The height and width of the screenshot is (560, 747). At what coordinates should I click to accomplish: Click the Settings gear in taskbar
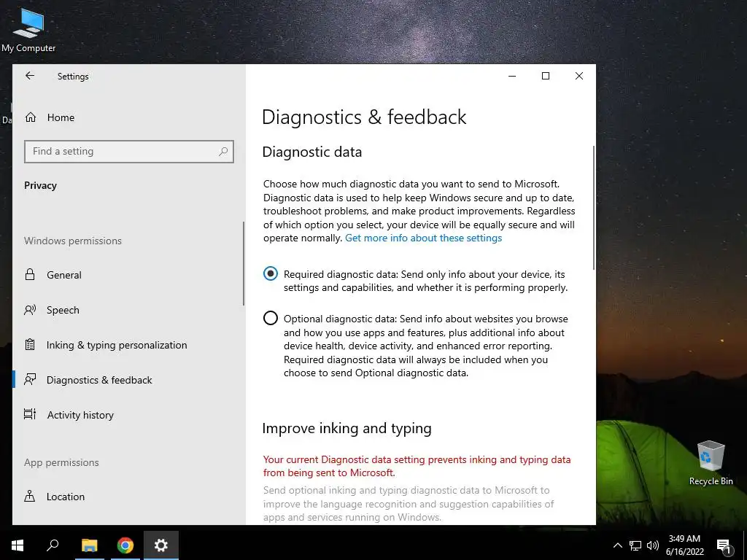(x=161, y=545)
